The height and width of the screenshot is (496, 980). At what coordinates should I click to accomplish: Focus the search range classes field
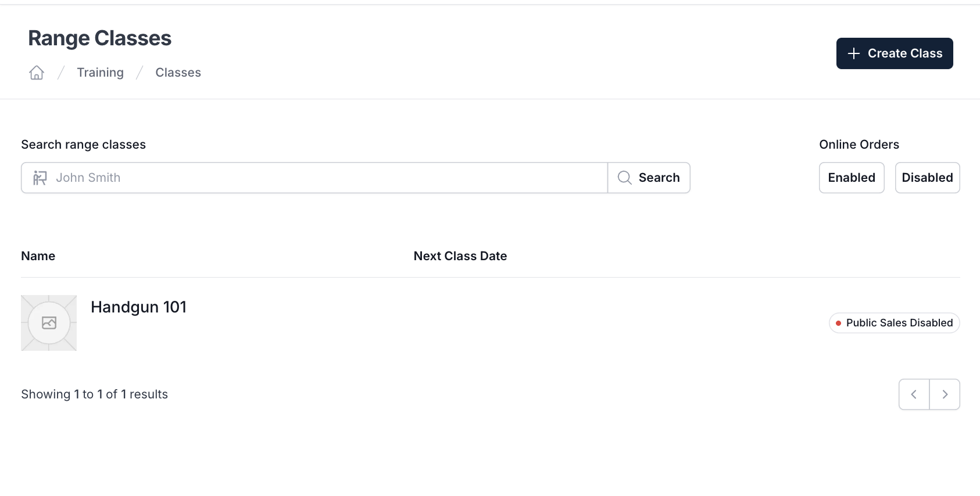tap(314, 178)
